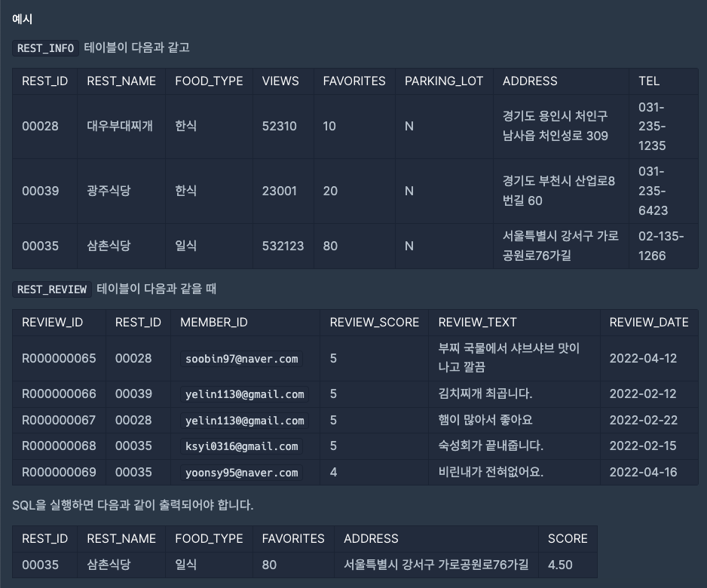Click the views value 532123
This screenshot has height=588, width=707.
[283, 247]
